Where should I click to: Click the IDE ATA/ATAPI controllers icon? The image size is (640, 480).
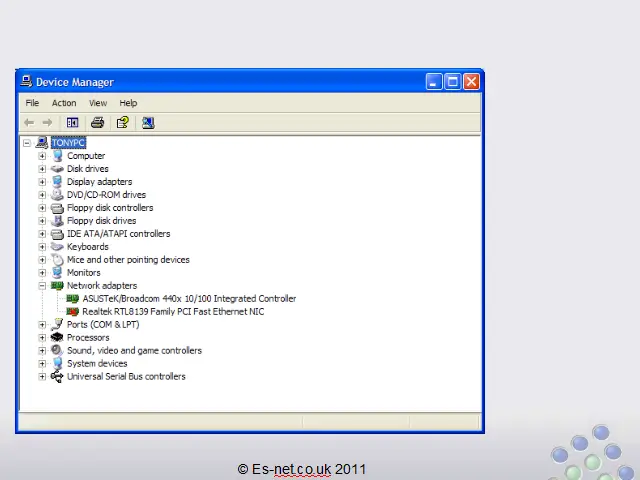coord(57,234)
